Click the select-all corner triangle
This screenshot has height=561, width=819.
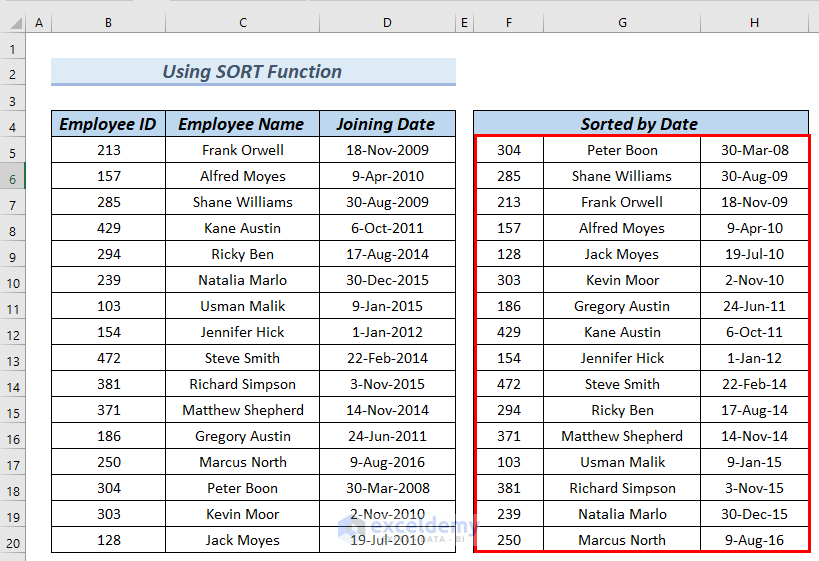pos(17,23)
